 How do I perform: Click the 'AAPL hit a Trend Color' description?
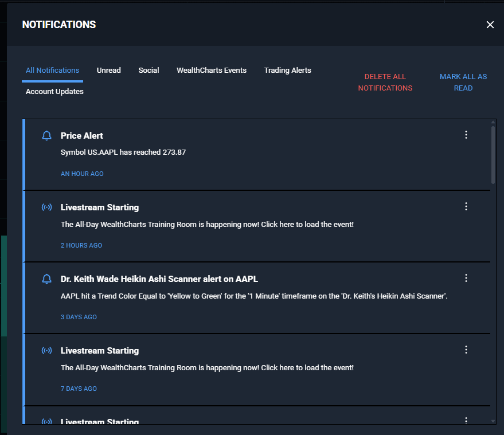click(x=254, y=296)
